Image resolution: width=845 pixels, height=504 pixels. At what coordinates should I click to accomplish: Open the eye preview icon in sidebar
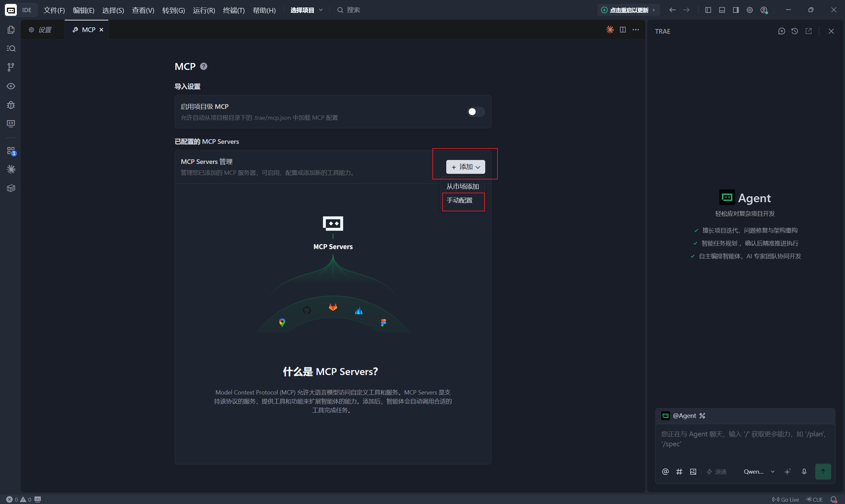tap(11, 86)
